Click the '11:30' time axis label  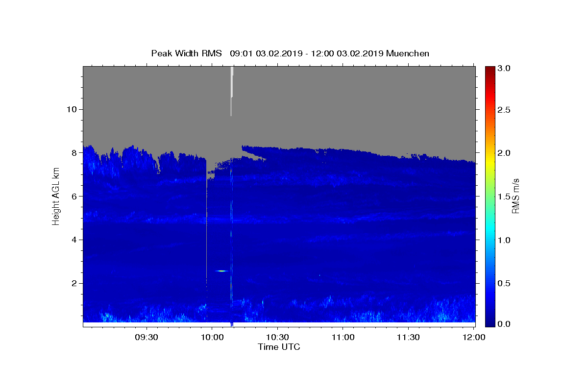[x=408, y=337]
